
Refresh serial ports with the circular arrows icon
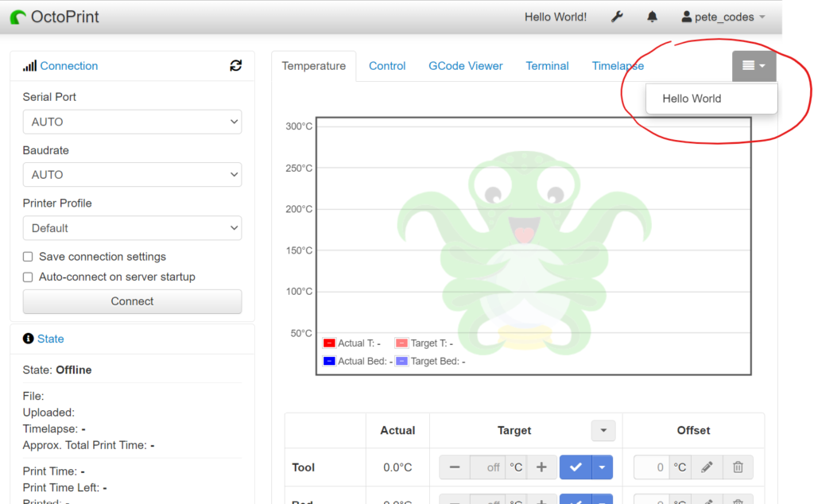235,65
